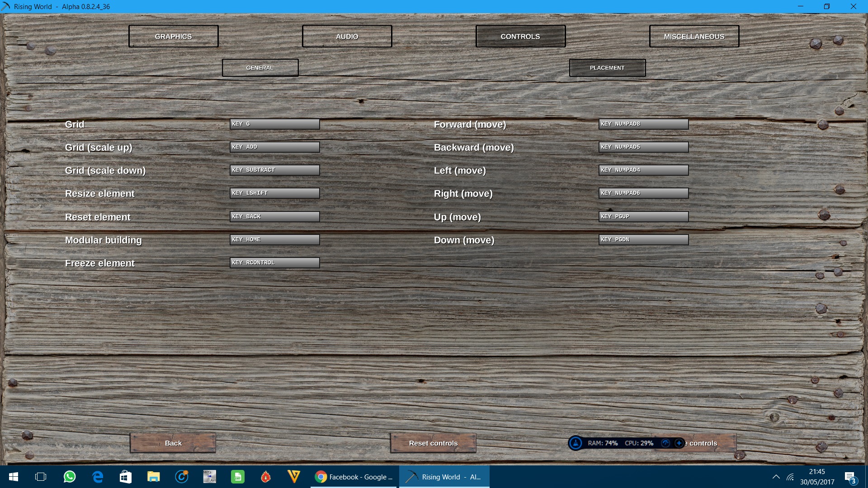Rebind the Freeze element key field
The image size is (868, 488).
click(275, 263)
